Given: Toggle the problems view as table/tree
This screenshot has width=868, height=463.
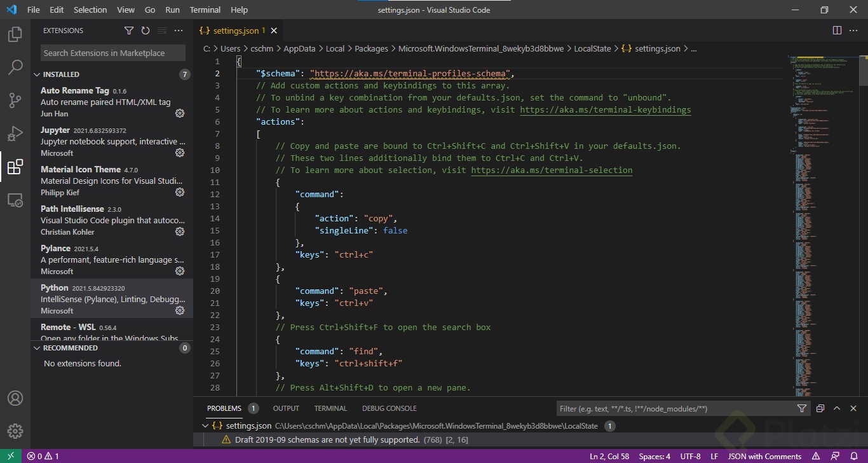Looking at the screenshot, I should [x=820, y=408].
